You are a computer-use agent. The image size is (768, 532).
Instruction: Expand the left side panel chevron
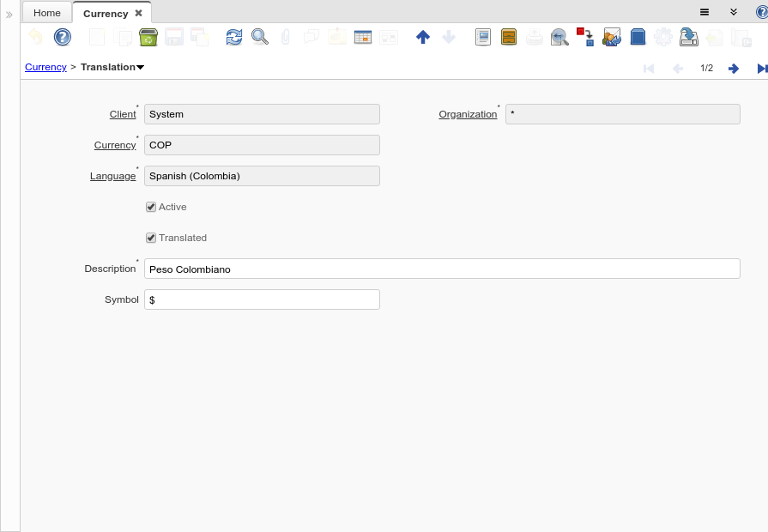9,15
